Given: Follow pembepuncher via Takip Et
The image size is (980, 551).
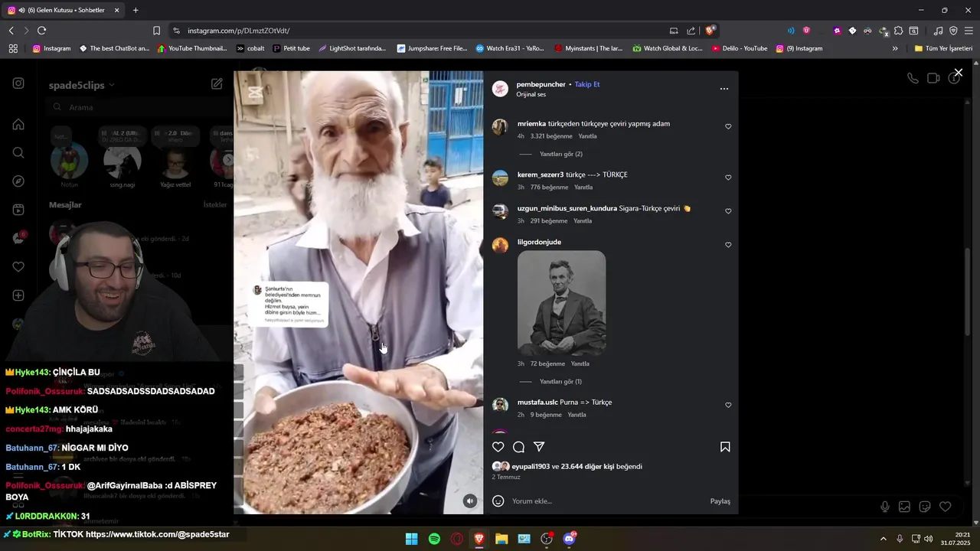Looking at the screenshot, I should click(x=587, y=84).
